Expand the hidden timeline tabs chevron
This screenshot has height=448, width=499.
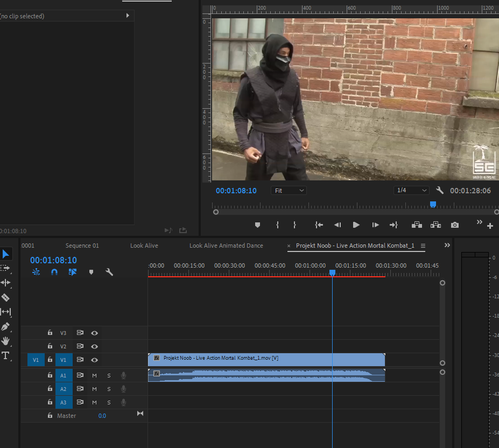tap(447, 246)
